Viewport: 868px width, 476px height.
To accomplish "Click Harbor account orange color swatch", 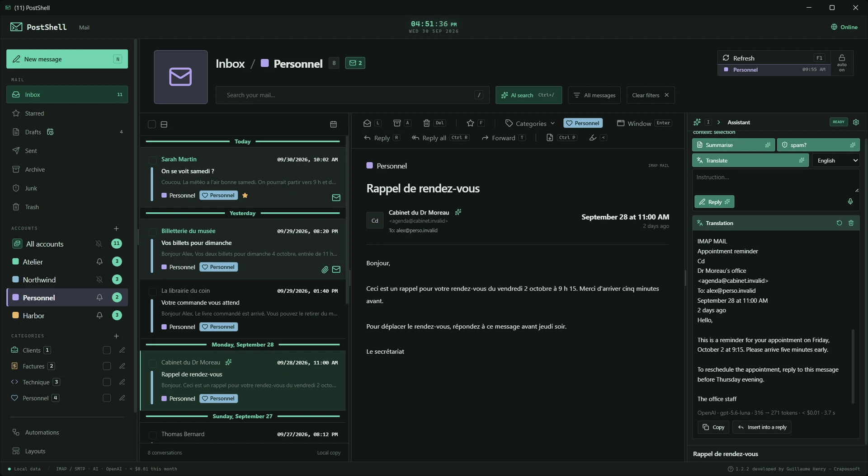I will [x=15, y=315].
